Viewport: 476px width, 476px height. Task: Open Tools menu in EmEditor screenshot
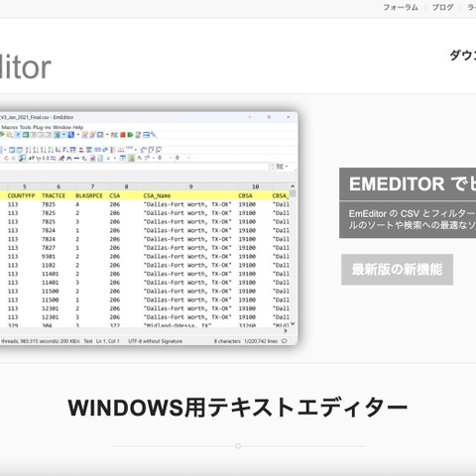(x=26, y=127)
